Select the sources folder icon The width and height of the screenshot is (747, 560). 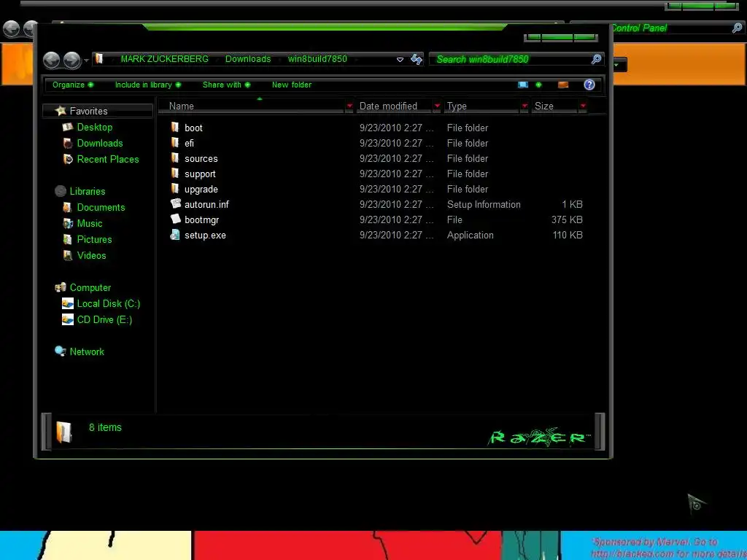(175, 158)
